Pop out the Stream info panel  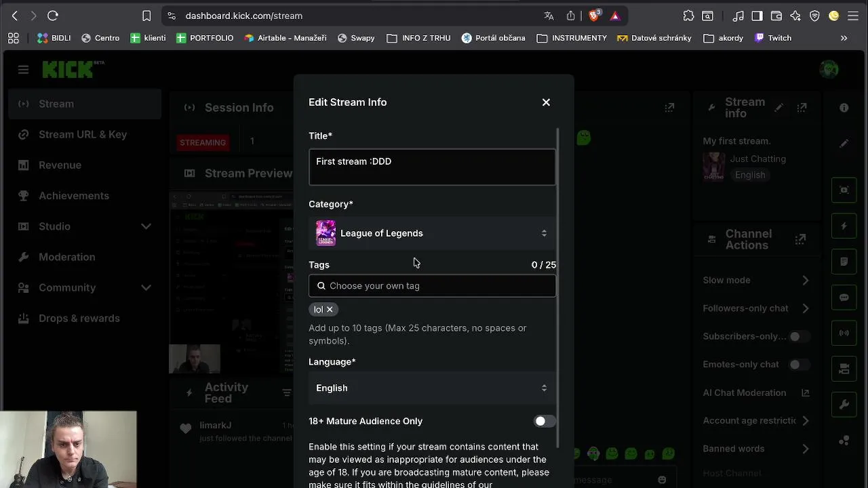(802, 108)
